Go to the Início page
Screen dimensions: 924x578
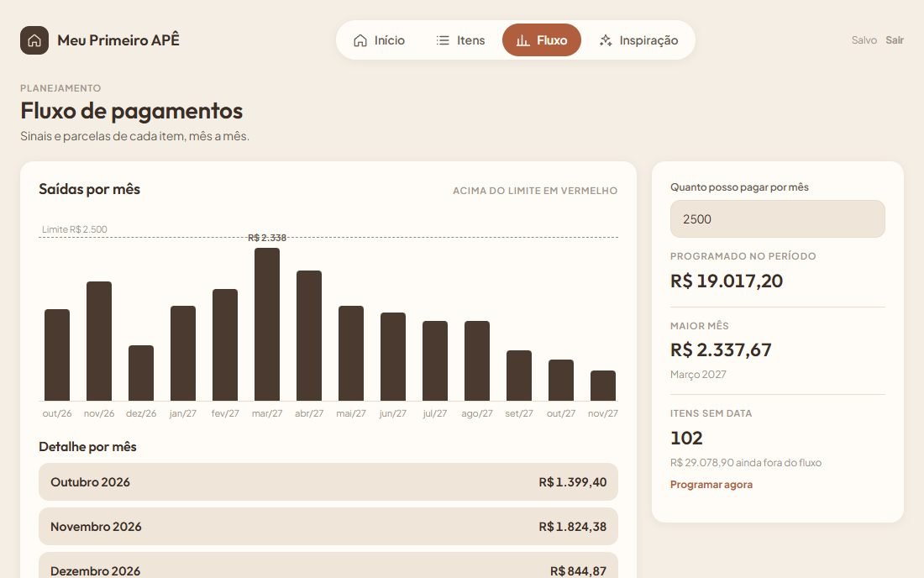[x=379, y=40]
